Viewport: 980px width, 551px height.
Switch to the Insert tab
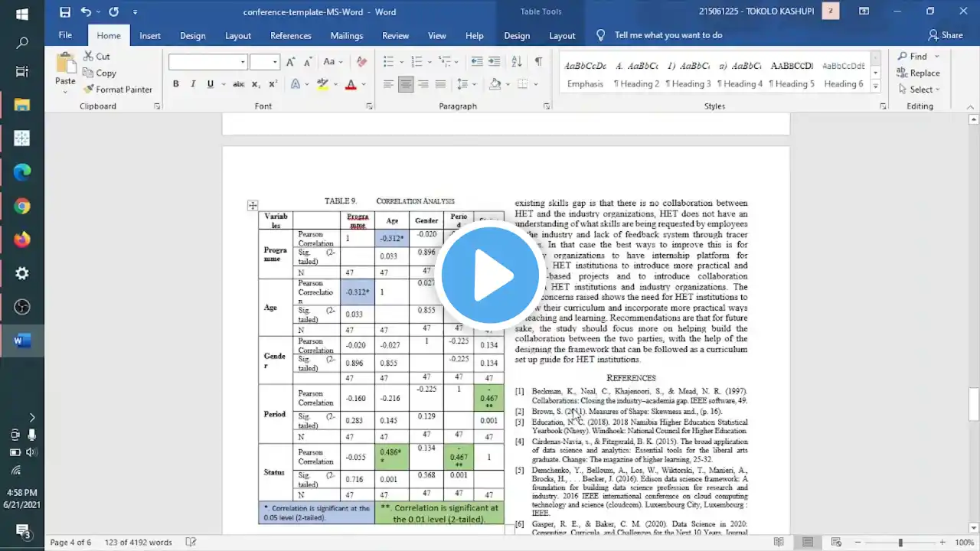coord(150,35)
